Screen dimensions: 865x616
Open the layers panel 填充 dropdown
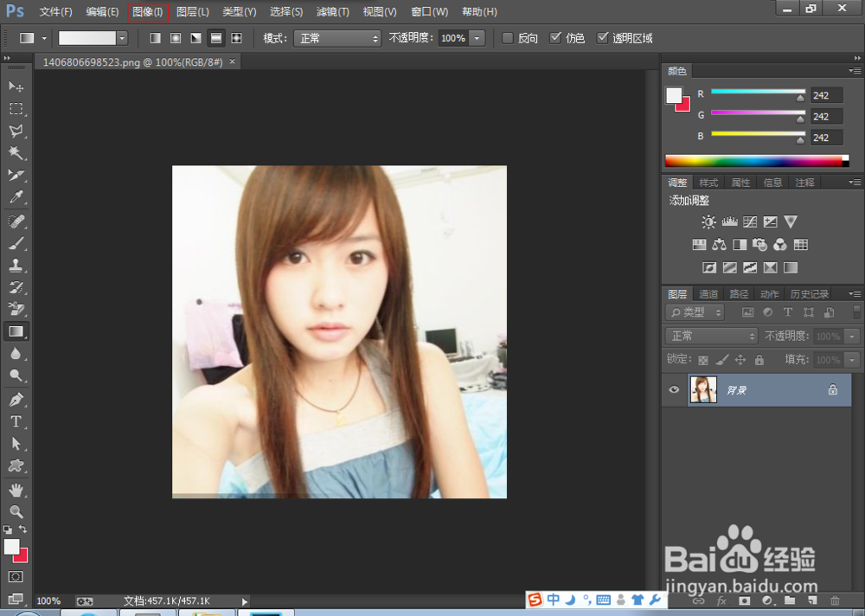[852, 360]
